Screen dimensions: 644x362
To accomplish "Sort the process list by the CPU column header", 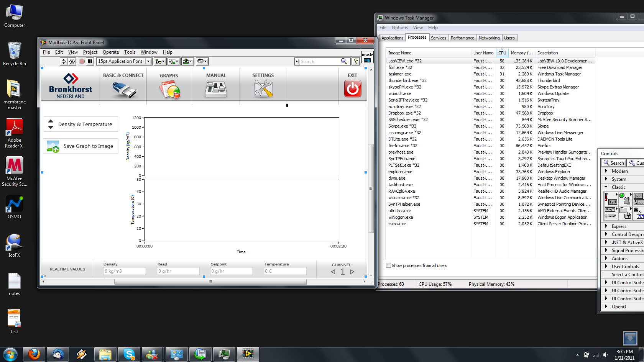I will pos(502,53).
